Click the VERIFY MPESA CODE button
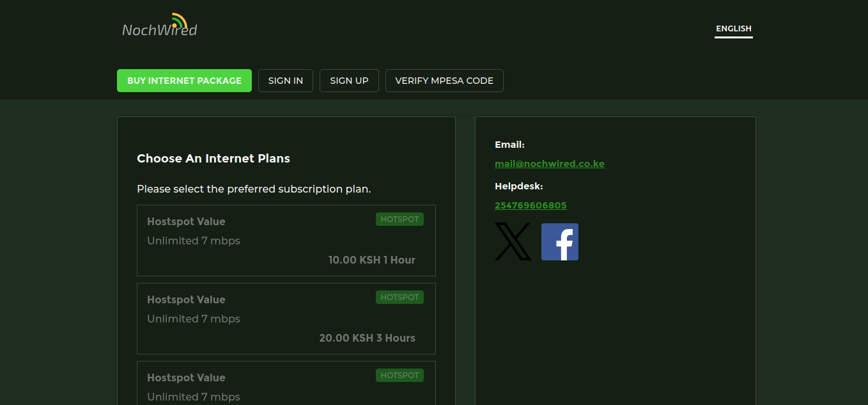 coord(444,81)
